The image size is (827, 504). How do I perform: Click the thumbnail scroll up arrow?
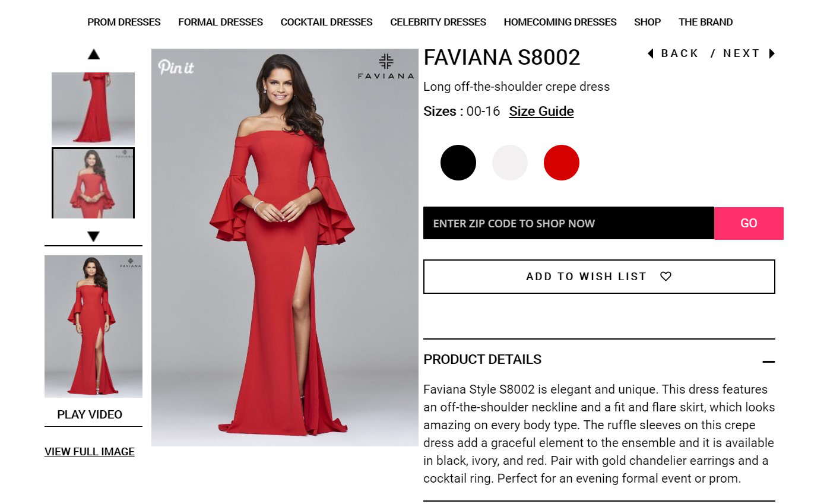click(x=93, y=55)
